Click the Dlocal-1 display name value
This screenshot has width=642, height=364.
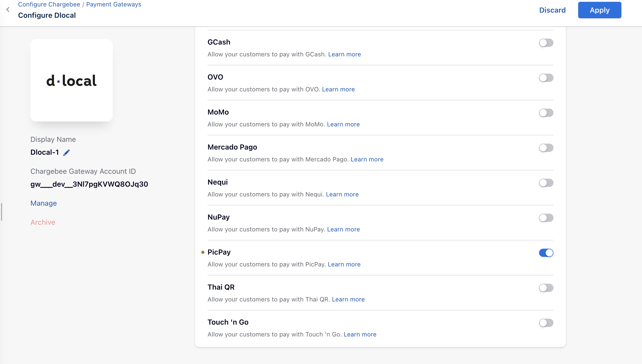point(45,152)
